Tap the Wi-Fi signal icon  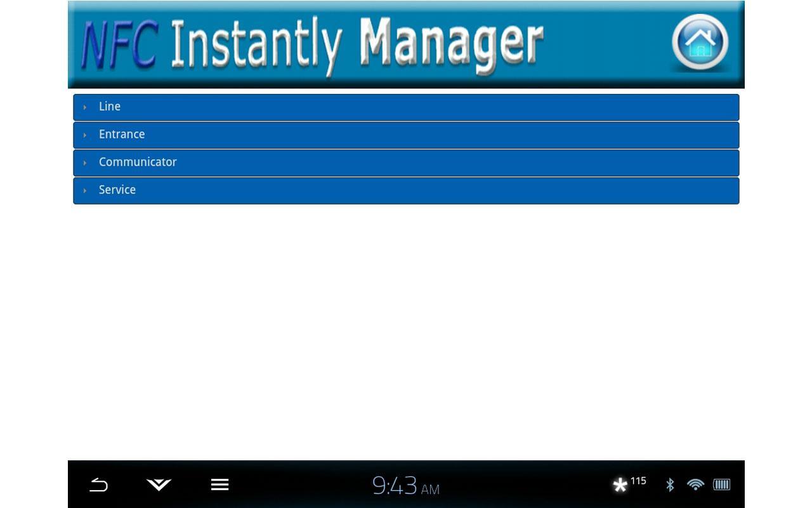[x=695, y=485]
